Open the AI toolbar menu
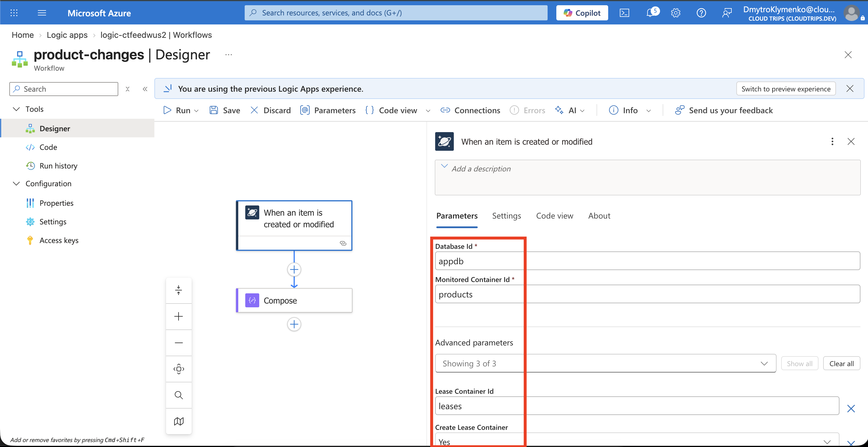The width and height of the screenshot is (868, 447). click(x=570, y=110)
